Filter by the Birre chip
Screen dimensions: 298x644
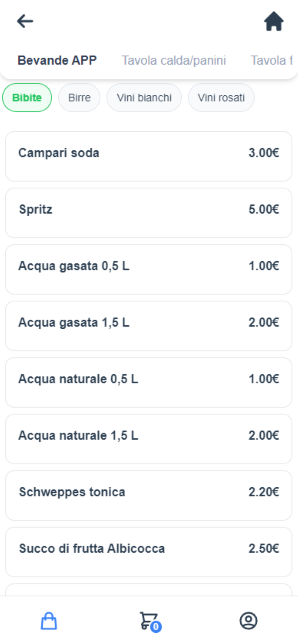point(79,98)
